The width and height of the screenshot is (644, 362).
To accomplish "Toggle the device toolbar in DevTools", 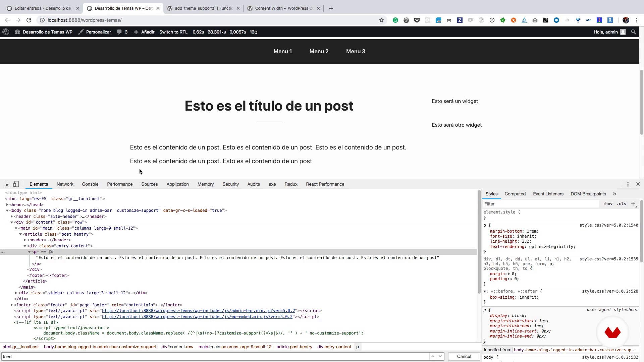I will tap(16, 184).
